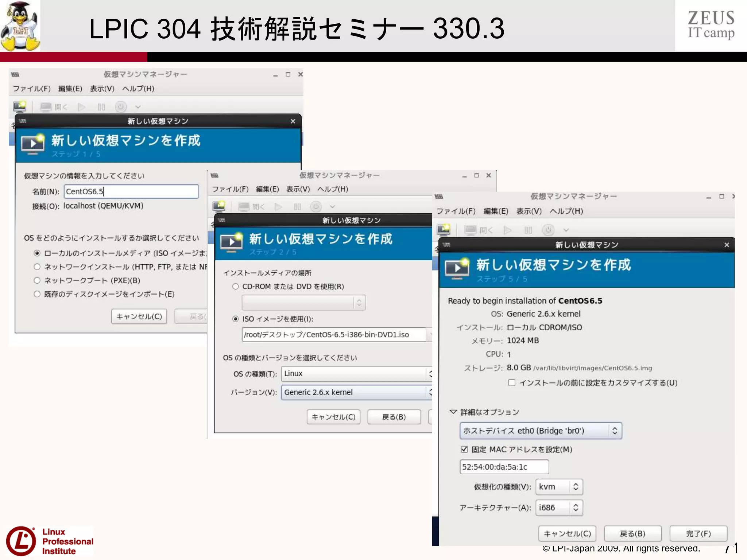Open 編集(E) menu in left manager window
Viewport: 747px width, 560px height.
point(70,89)
